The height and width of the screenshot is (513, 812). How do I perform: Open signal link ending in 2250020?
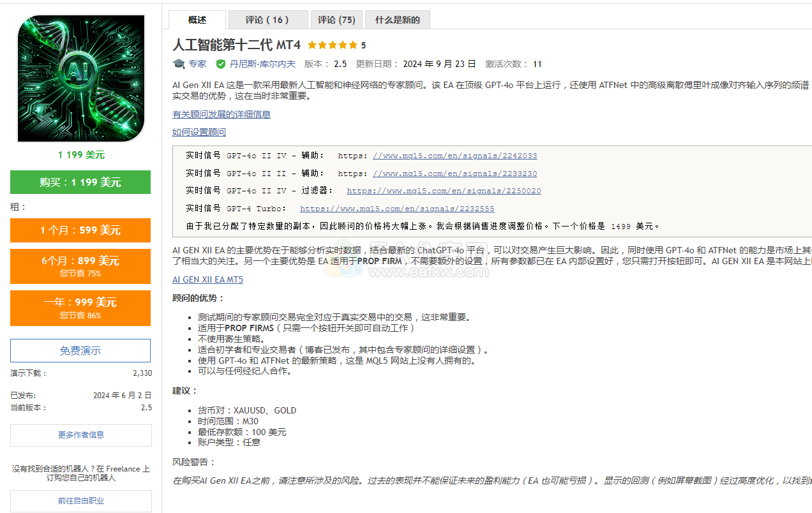pos(444,191)
